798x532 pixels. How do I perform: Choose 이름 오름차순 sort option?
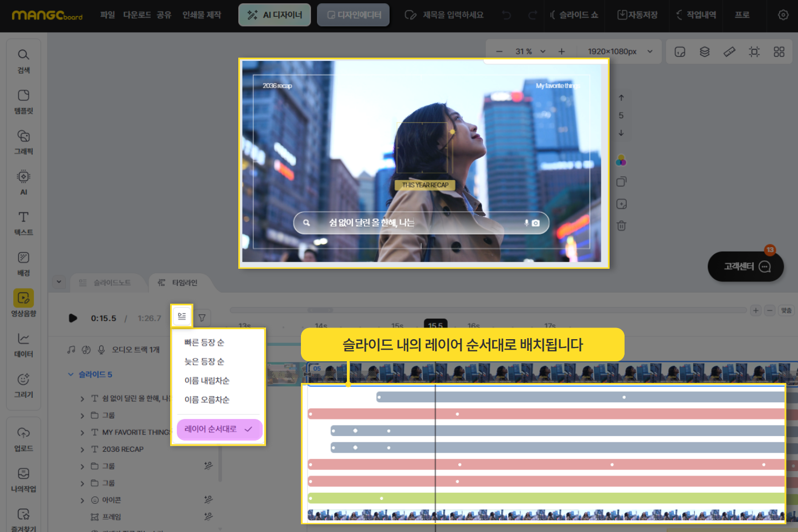coord(207,400)
